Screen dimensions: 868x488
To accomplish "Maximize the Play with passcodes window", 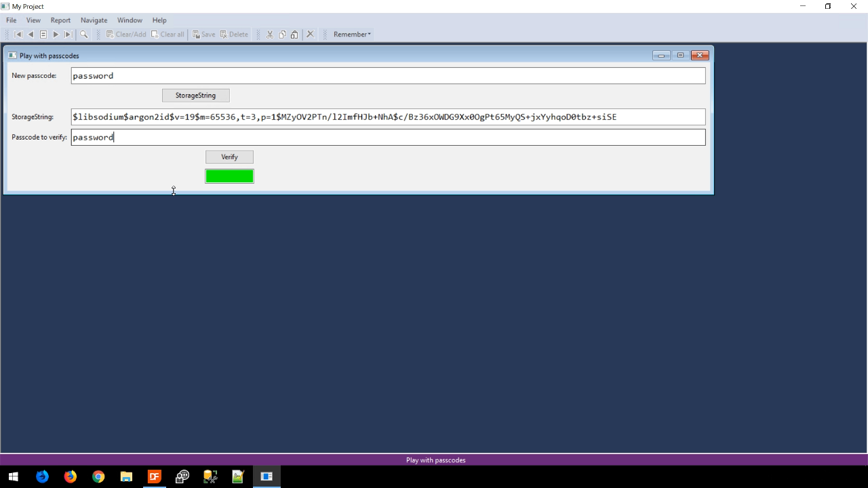I will (680, 56).
